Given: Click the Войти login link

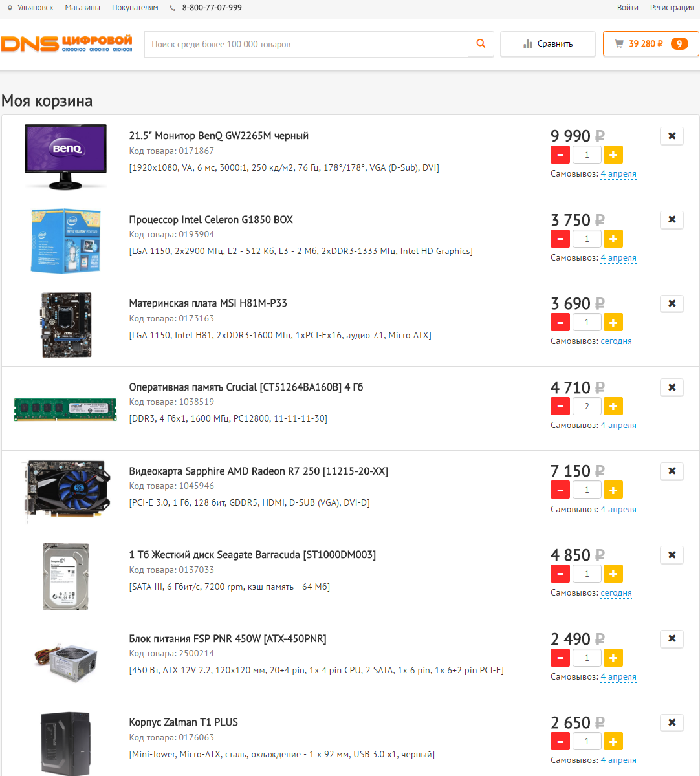Looking at the screenshot, I should pos(628,8).
